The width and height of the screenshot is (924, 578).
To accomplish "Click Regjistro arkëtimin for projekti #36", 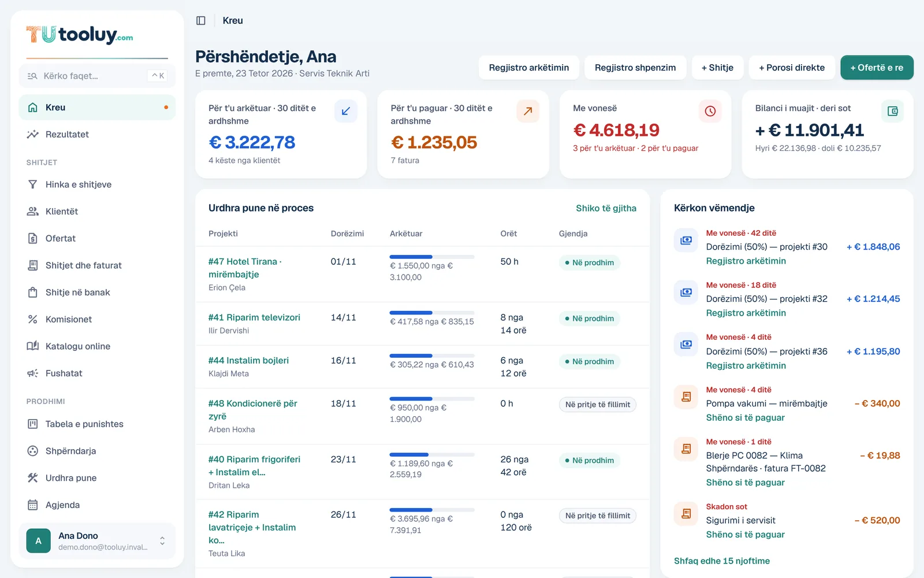I will 746,365.
